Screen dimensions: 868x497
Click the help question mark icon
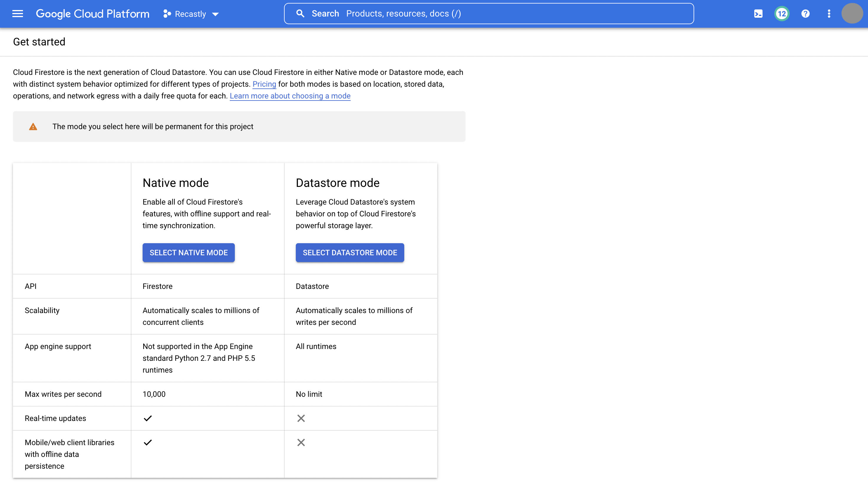tap(805, 14)
